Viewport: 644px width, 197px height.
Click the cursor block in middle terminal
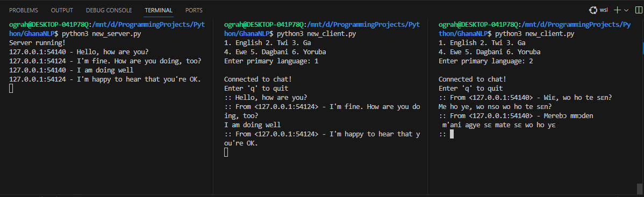226,152
